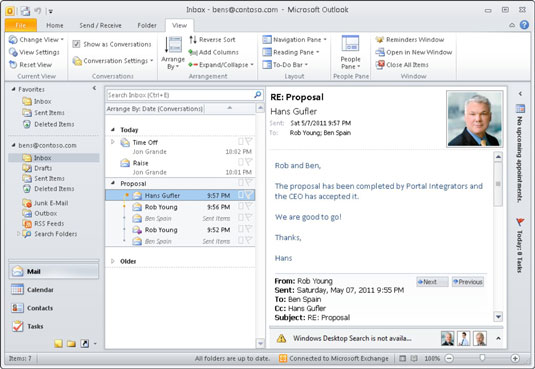Switch to the Folder tab

point(147,25)
